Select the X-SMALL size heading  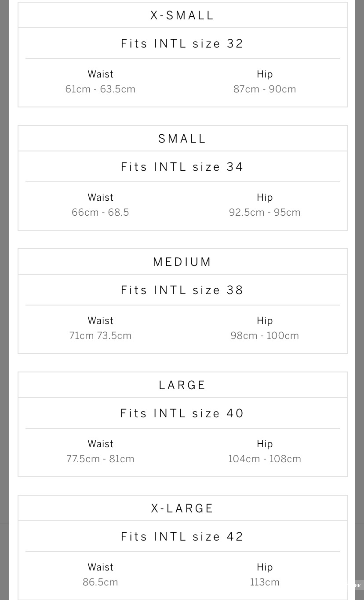click(x=182, y=15)
